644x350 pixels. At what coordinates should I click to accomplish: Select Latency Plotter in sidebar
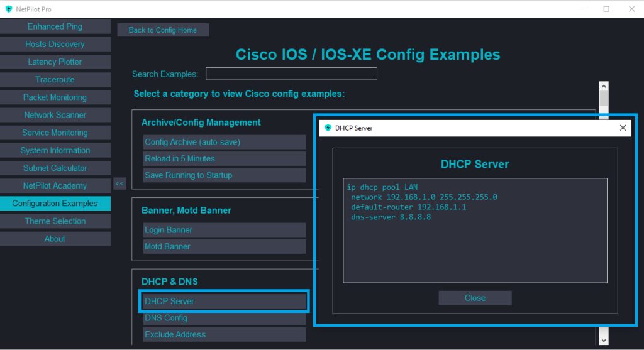tap(55, 62)
